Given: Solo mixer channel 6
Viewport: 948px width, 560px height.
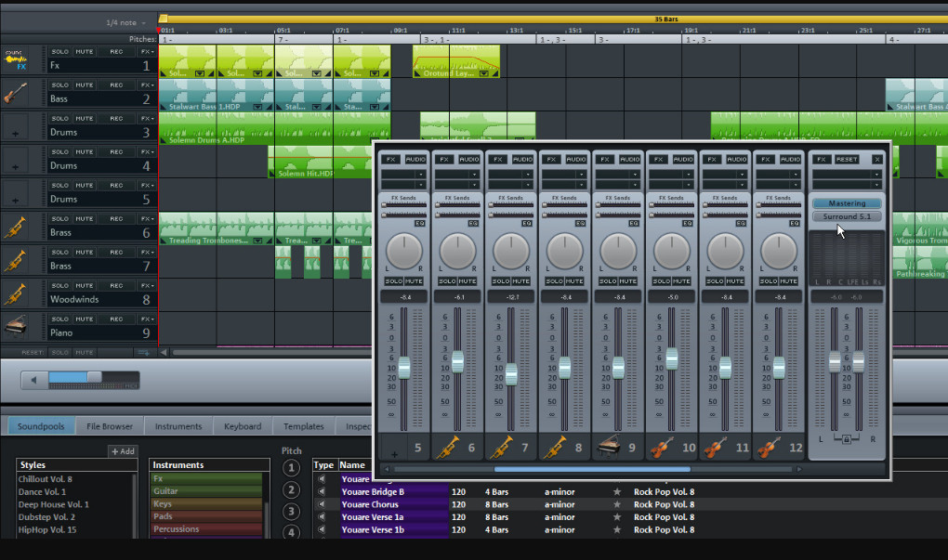Looking at the screenshot, I should point(447,281).
